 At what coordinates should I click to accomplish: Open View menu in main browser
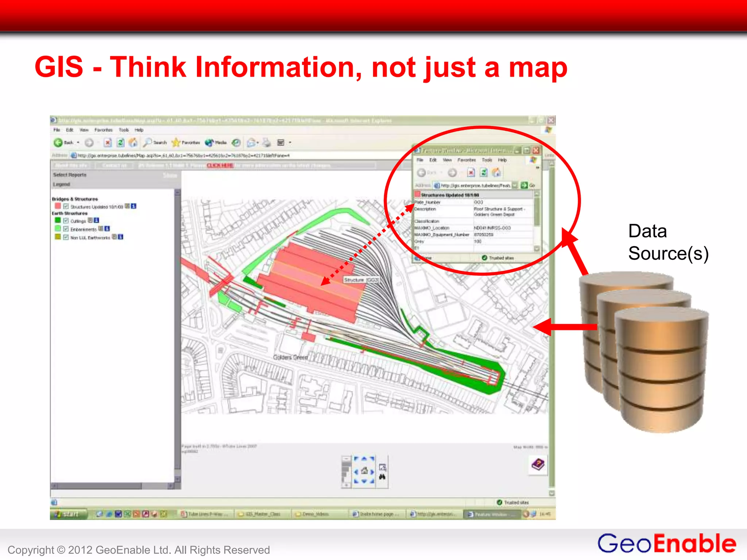coord(84,130)
